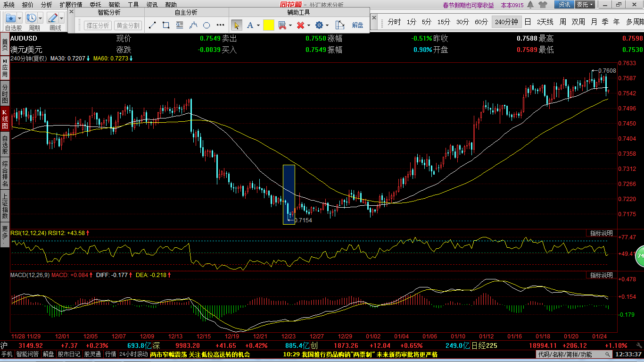Click the 周期 clock icon
Viewport: 644px width, 362px height.
32,18
